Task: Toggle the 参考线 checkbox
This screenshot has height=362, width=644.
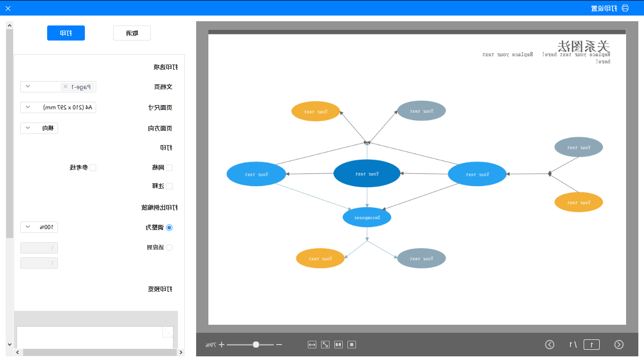Action: click(93, 168)
